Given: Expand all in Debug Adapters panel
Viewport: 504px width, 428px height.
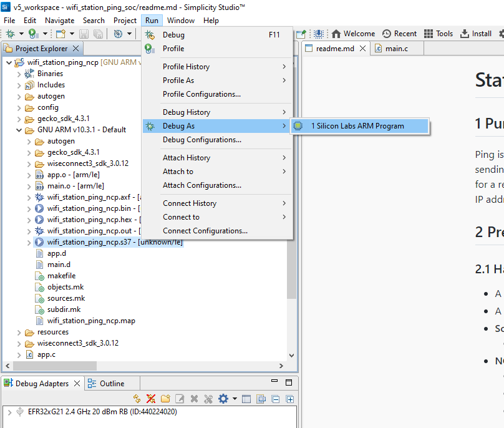Looking at the screenshot, I should (x=290, y=399).
